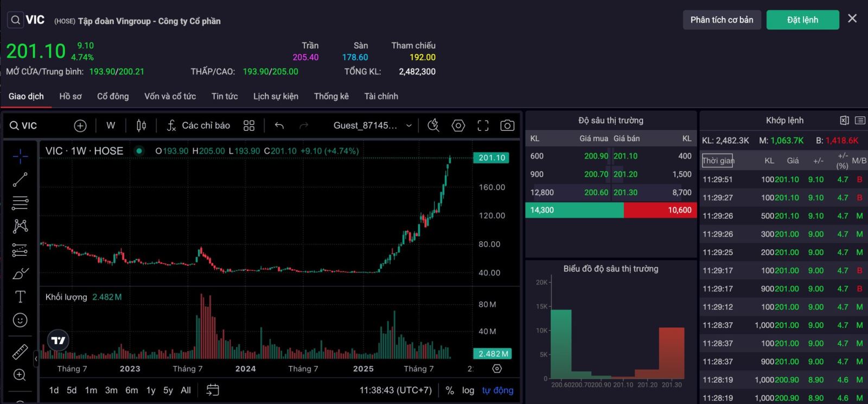Show All chart history range

[x=186, y=390]
